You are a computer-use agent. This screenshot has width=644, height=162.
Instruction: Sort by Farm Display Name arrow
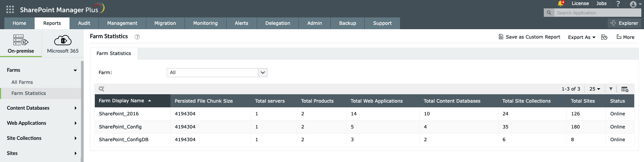[150, 101]
